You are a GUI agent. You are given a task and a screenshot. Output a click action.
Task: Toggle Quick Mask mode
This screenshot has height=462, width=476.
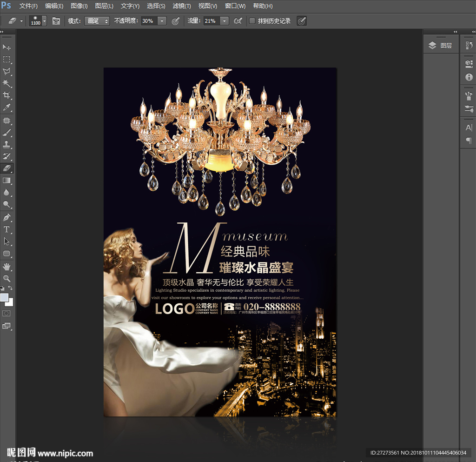tap(7, 314)
